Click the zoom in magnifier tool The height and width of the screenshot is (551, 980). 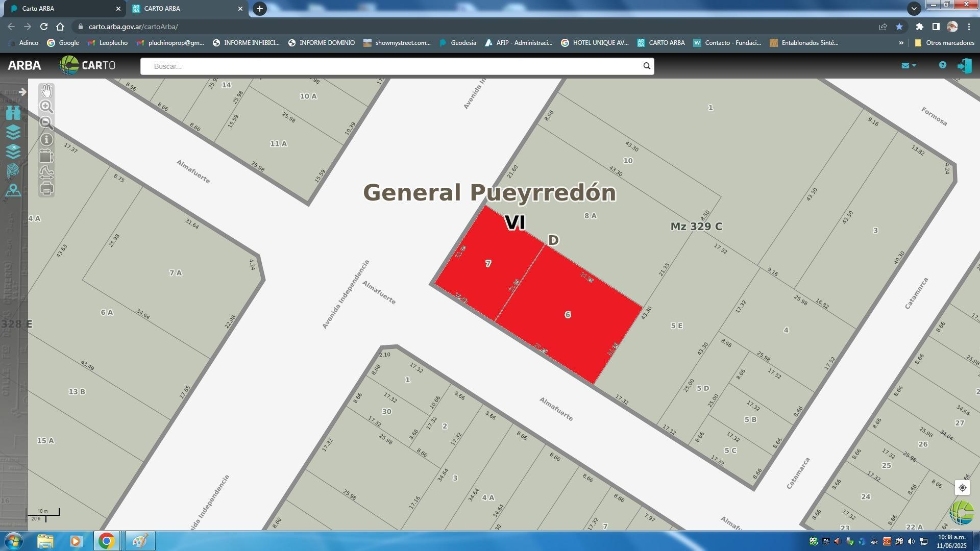[46, 107]
